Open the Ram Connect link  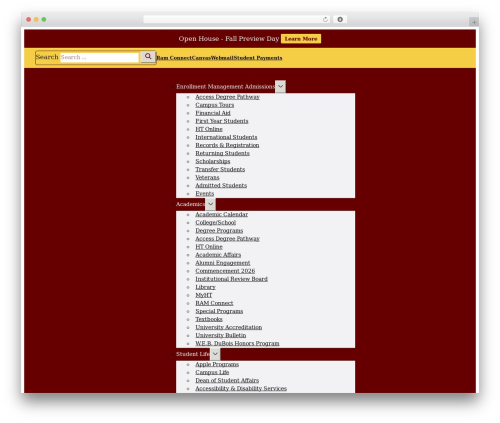(174, 58)
